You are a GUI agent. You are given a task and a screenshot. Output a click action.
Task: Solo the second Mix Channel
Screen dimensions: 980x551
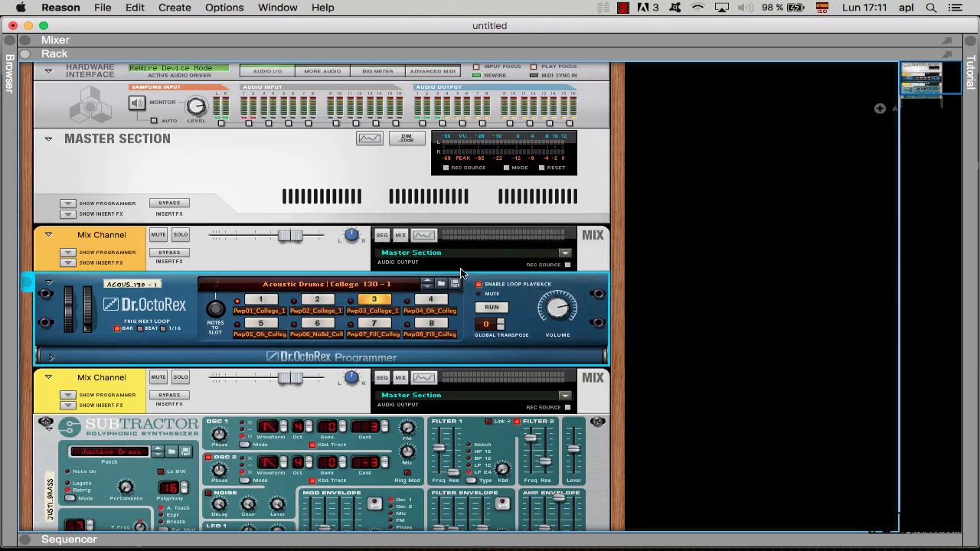tap(180, 377)
